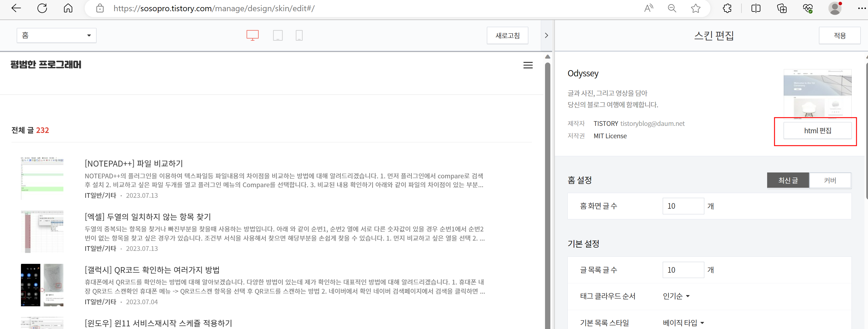Image resolution: width=868 pixels, height=329 pixels.
Task: Add page to favorites star icon
Action: 695,9
